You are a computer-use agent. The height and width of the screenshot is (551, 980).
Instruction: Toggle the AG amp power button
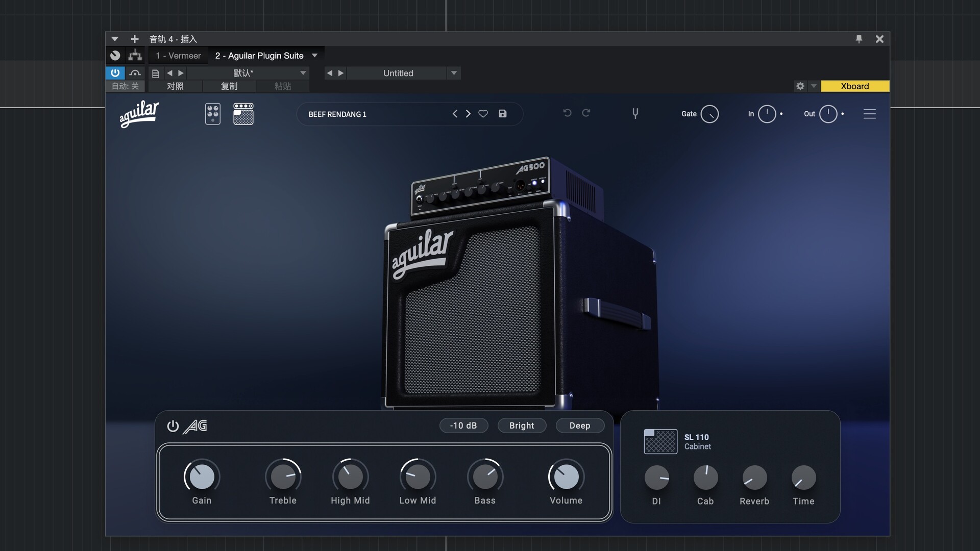173,426
